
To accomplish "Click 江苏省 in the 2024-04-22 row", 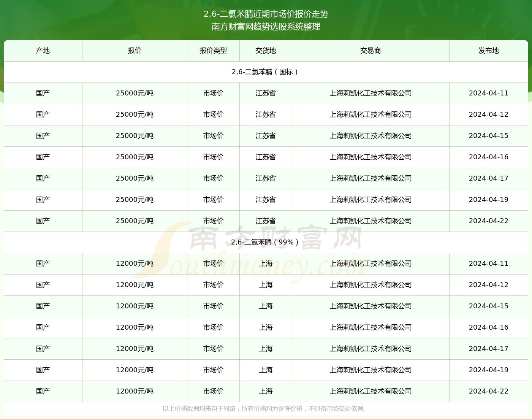I will (x=266, y=221).
